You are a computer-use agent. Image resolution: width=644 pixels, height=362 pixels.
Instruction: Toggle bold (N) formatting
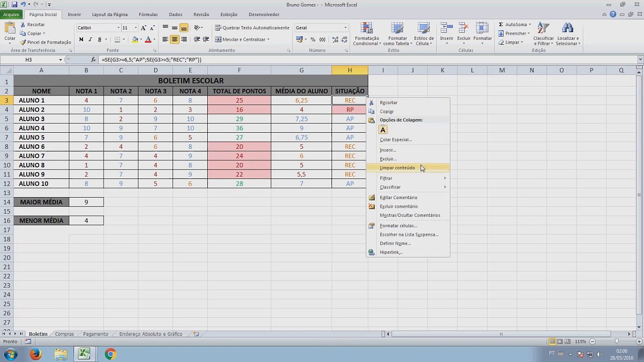point(81,39)
